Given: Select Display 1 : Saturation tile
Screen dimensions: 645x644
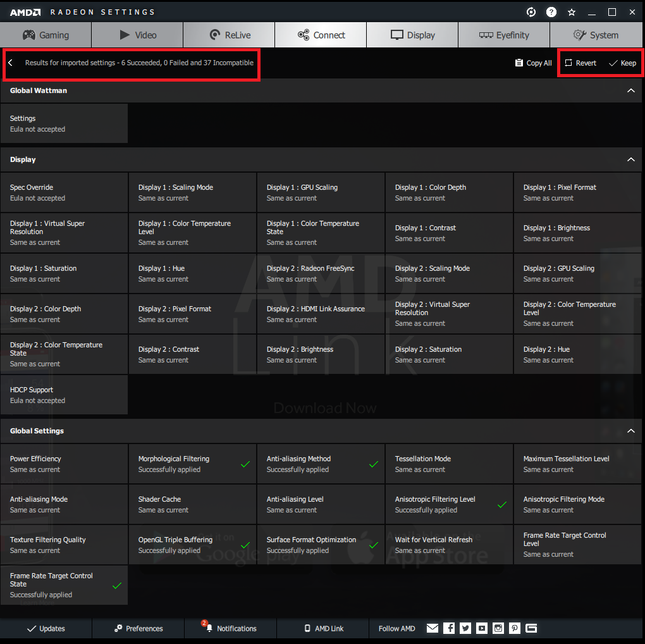Looking at the screenshot, I should pos(64,274).
